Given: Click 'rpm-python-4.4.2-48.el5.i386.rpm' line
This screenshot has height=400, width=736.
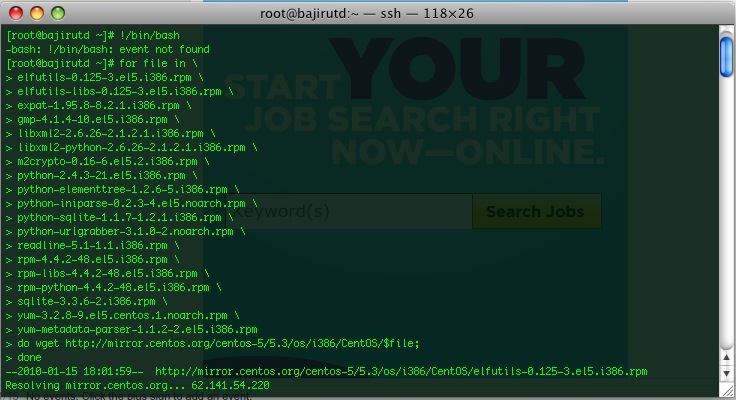Looking at the screenshot, I should tap(114, 287).
